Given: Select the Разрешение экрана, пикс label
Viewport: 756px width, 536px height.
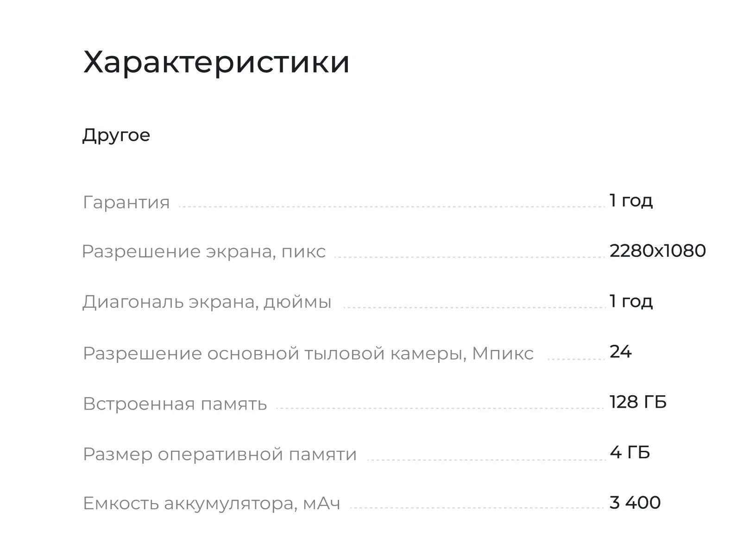Looking at the screenshot, I should click(204, 252).
